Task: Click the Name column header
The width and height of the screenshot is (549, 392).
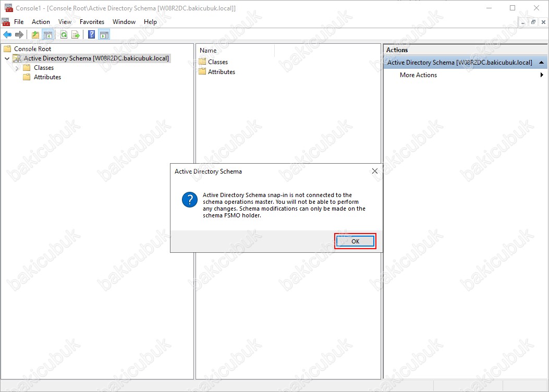Action: tap(236, 51)
